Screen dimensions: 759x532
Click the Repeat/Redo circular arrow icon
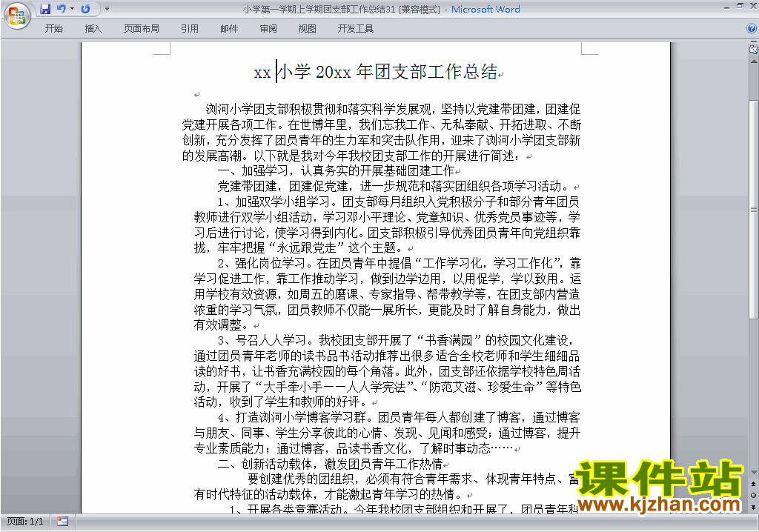click(x=86, y=9)
